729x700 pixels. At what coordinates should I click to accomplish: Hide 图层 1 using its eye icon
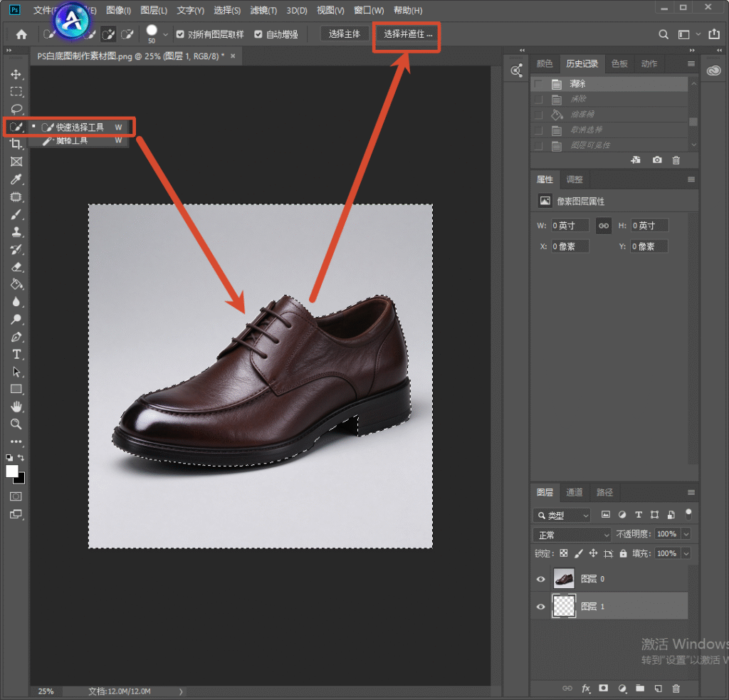point(541,607)
